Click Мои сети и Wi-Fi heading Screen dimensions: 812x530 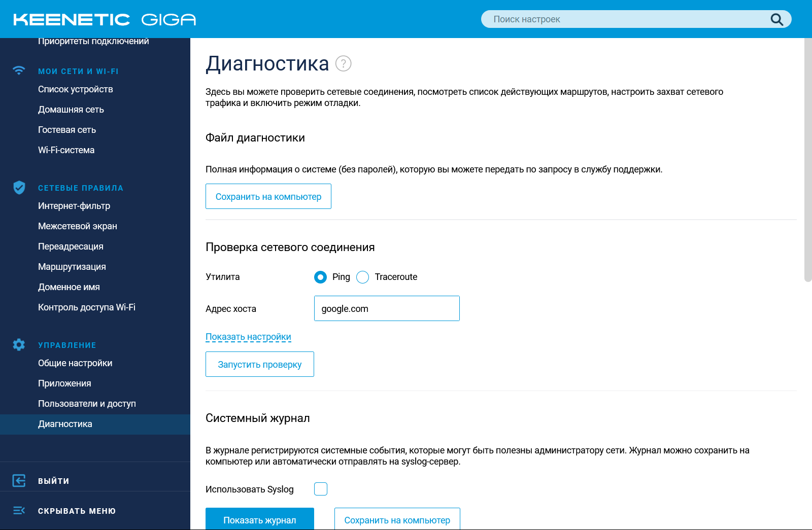click(x=78, y=72)
